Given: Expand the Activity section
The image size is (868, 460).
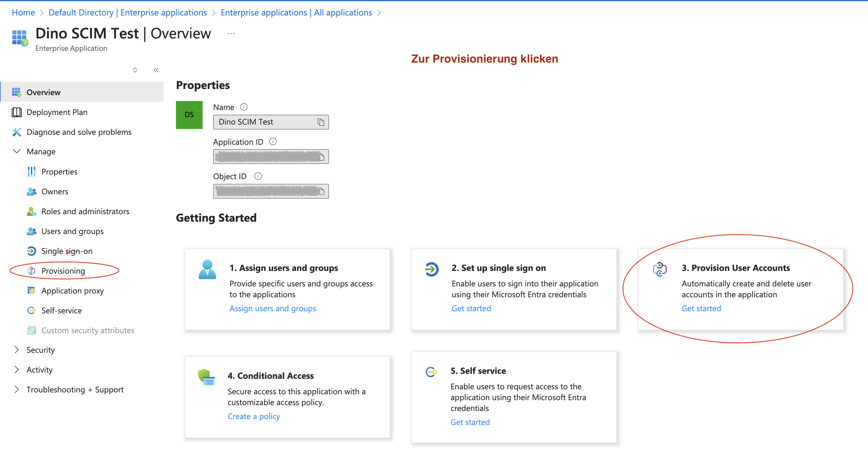Looking at the screenshot, I should pos(16,369).
